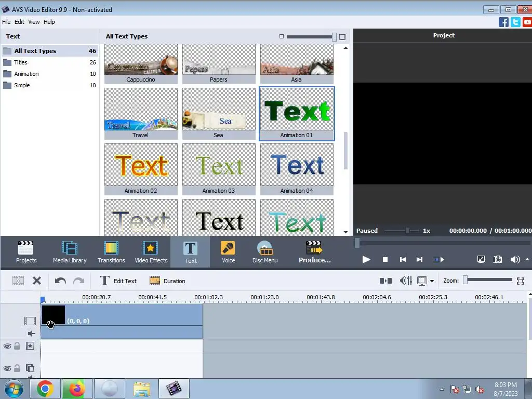Select the Asia text preset
The image size is (532, 399).
click(x=297, y=64)
